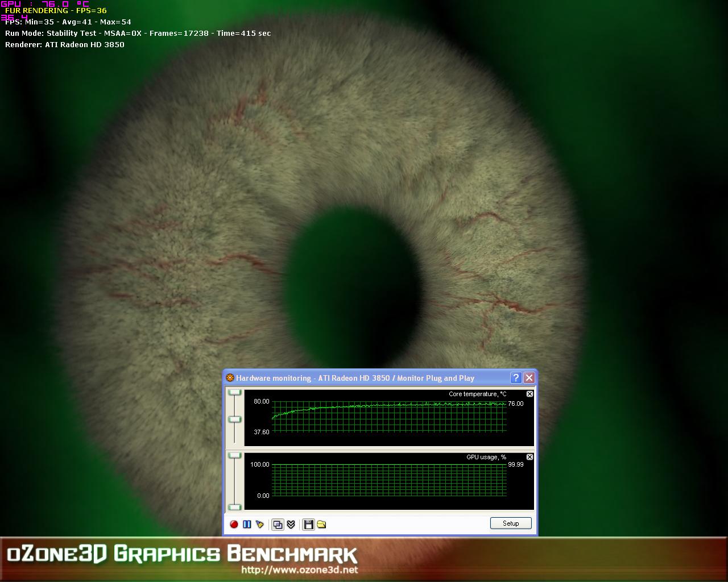Click the floppy disk save log icon

pyautogui.click(x=308, y=524)
